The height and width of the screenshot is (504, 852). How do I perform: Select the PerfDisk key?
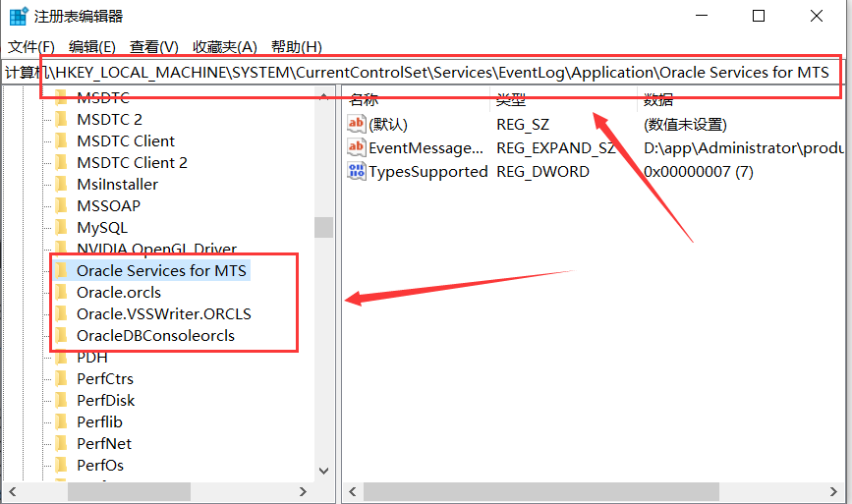(x=106, y=400)
